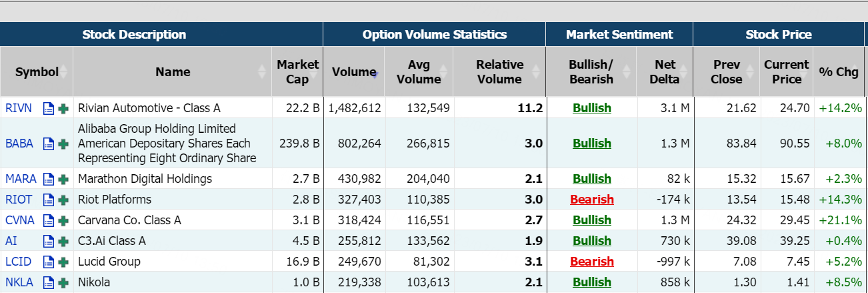Click the document icon next to RIVN
The height and width of the screenshot is (293, 868).
click(x=48, y=108)
